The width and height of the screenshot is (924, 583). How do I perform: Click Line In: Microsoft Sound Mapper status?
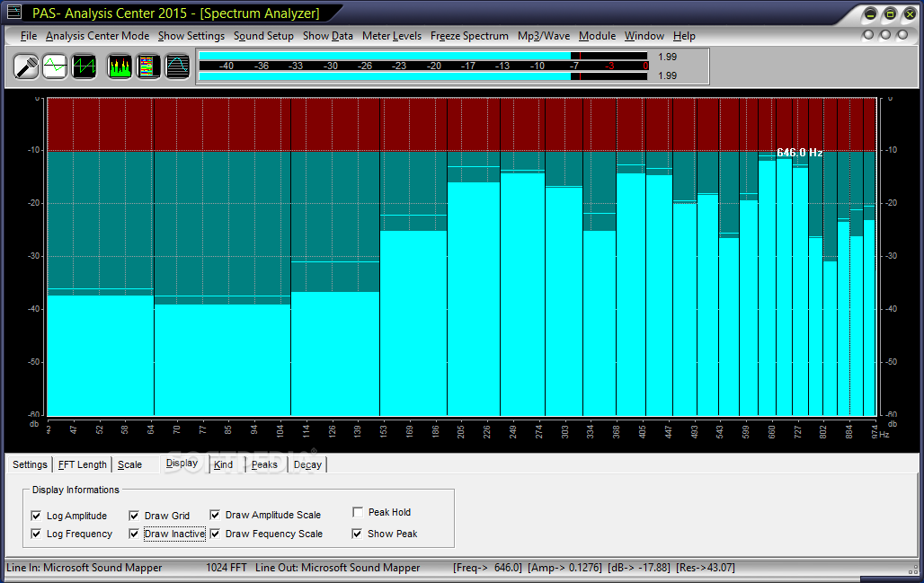[84, 568]
